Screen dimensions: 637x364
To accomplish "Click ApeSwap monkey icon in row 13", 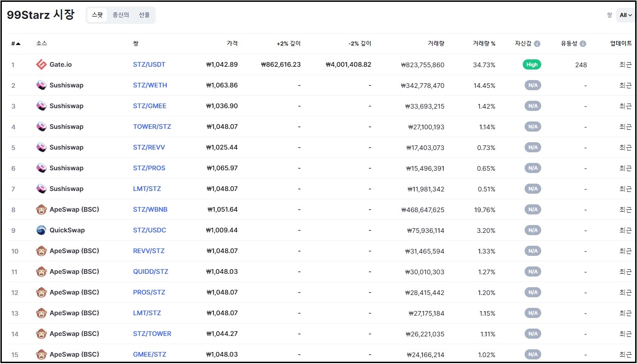I will [41, 313].
